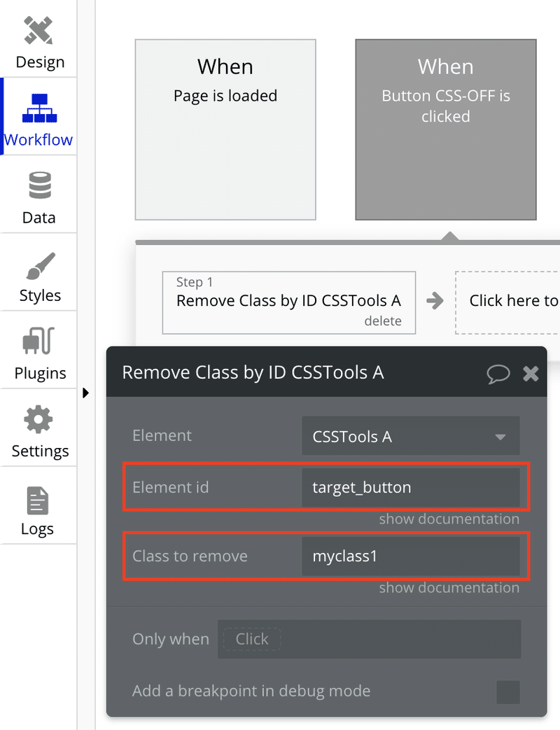
Task: Click the comment bubble icon in panel header
Action: point(498,373)
